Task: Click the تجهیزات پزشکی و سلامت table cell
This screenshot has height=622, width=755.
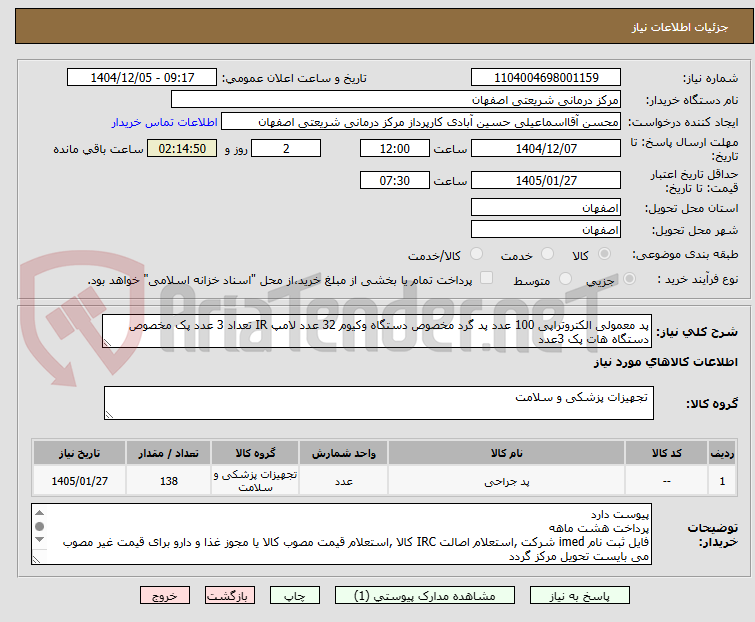Action: [255, 481]
